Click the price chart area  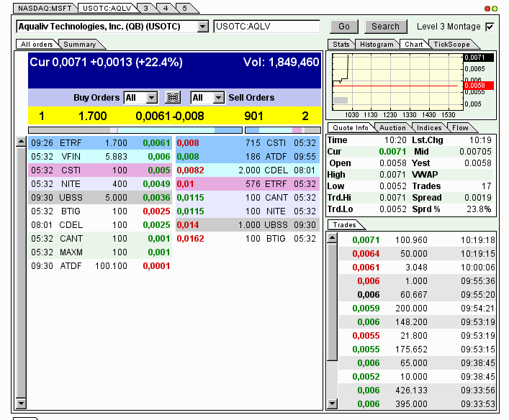[397, 83]
